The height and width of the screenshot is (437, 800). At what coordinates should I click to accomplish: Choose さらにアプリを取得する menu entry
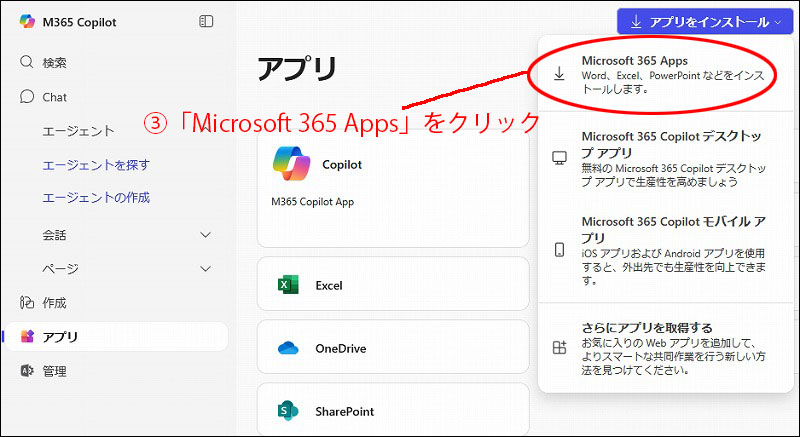tap(666, 348)
